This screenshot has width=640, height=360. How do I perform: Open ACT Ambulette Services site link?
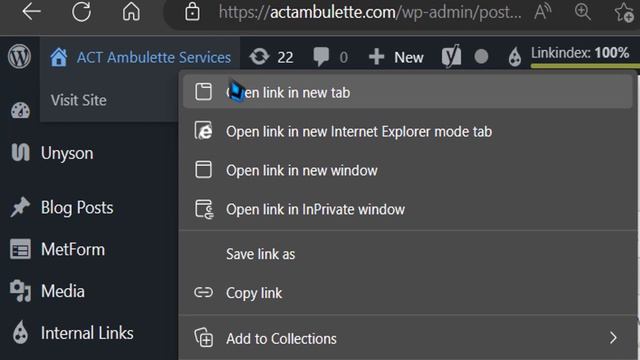[x=153, y=57]
